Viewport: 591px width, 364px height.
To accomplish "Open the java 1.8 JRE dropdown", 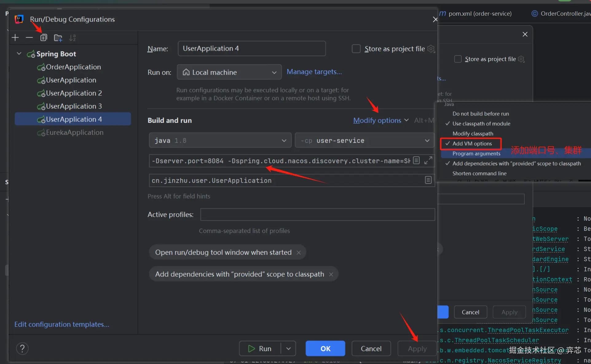I will tap(220, 141).
